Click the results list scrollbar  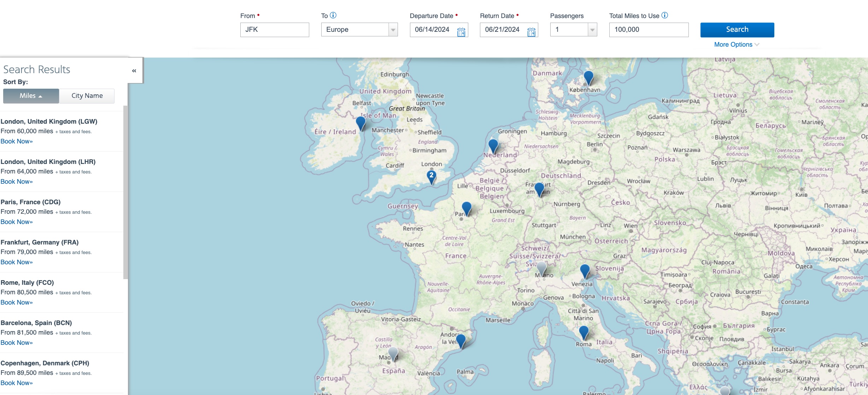126,191
